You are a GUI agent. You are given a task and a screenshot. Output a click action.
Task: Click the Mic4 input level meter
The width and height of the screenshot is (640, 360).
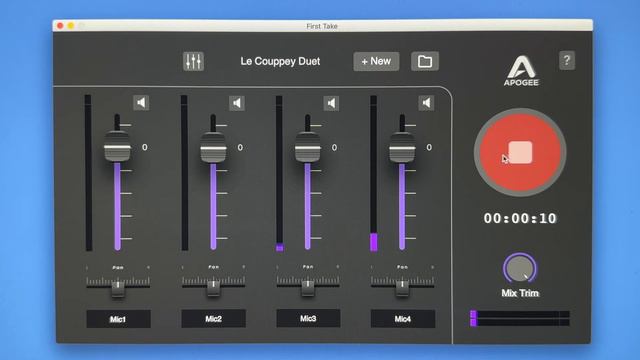point(373,173)
